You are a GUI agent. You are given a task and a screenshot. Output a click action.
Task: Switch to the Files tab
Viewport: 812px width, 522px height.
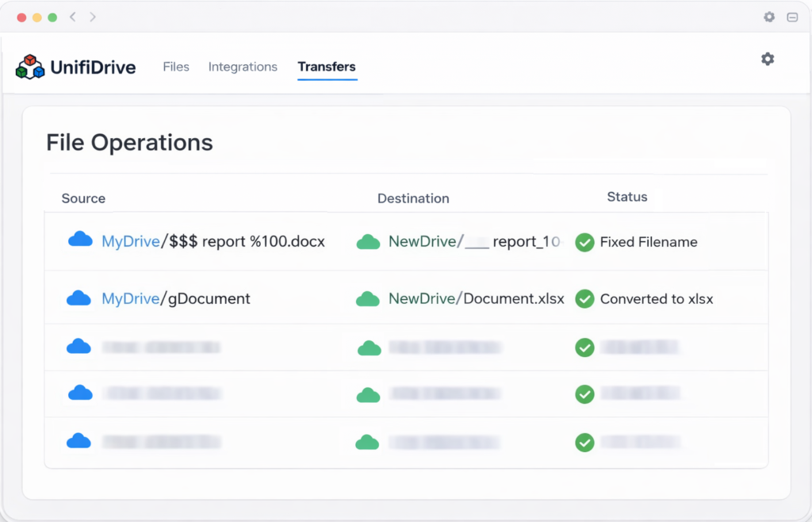(x=175, y=67)
